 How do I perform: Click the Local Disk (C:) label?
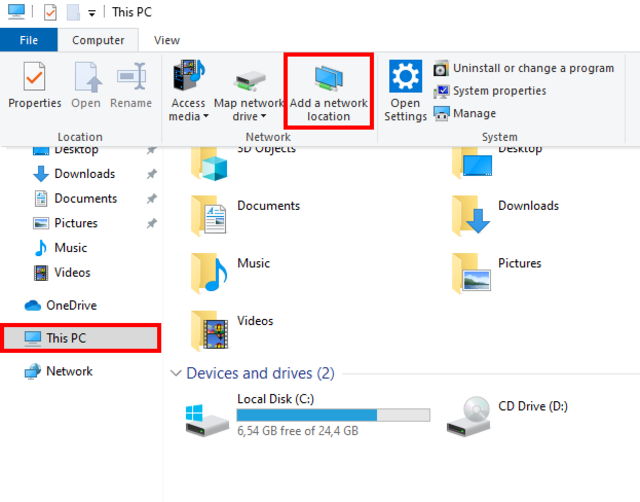276,399
